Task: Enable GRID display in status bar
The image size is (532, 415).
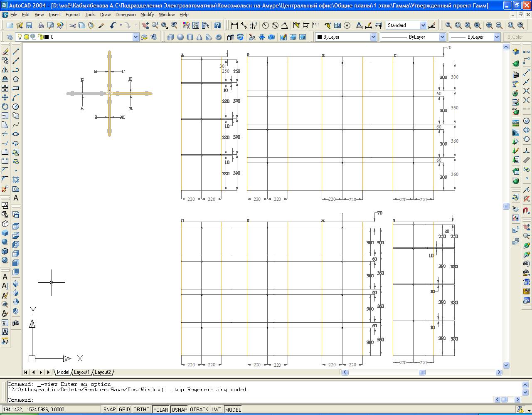Action: click(x=124, y=410)
